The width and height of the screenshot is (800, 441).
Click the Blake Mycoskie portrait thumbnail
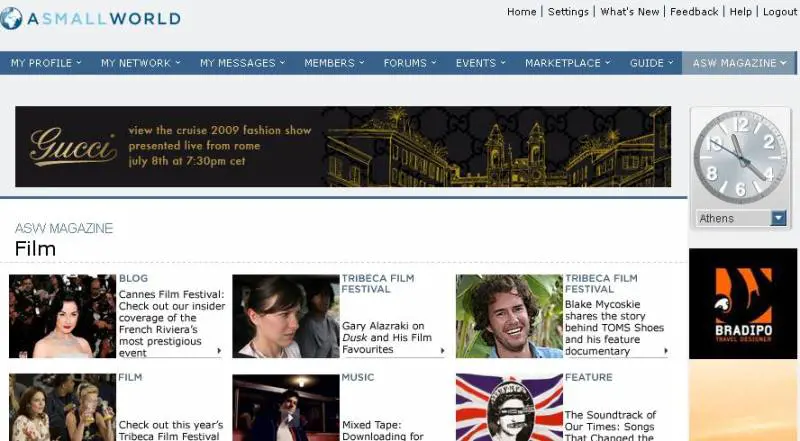point(509,316)
